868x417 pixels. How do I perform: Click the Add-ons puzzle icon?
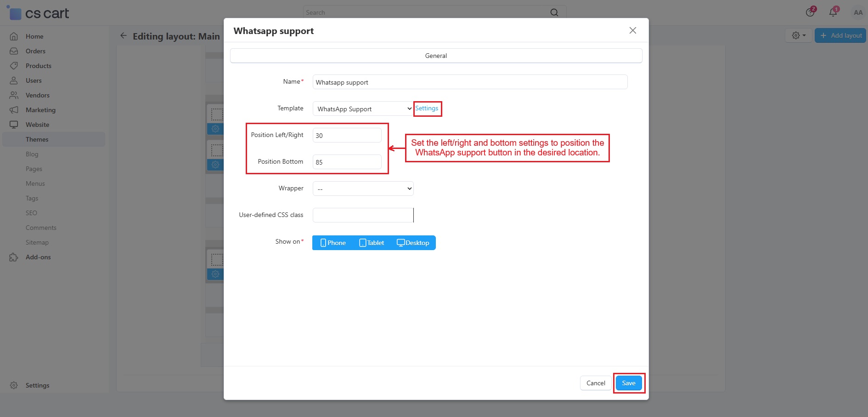tap(14, 257)
